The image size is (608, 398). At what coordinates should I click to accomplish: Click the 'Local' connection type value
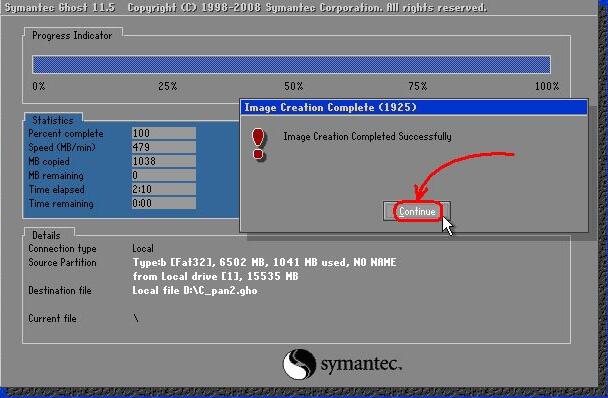point(143,248)
